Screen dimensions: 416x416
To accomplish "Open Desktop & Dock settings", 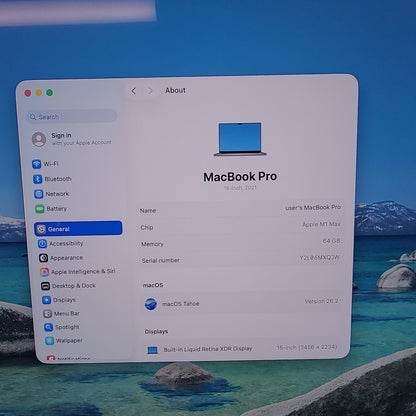I will [68, 286].
